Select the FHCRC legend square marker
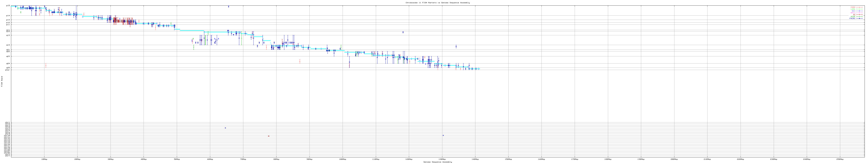This screenshot has height=163, width=868. (859, 19)
